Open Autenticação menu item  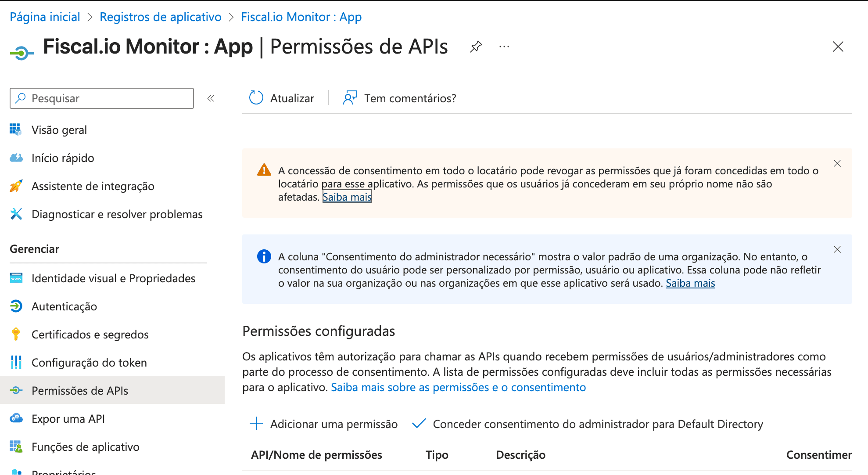65,306
